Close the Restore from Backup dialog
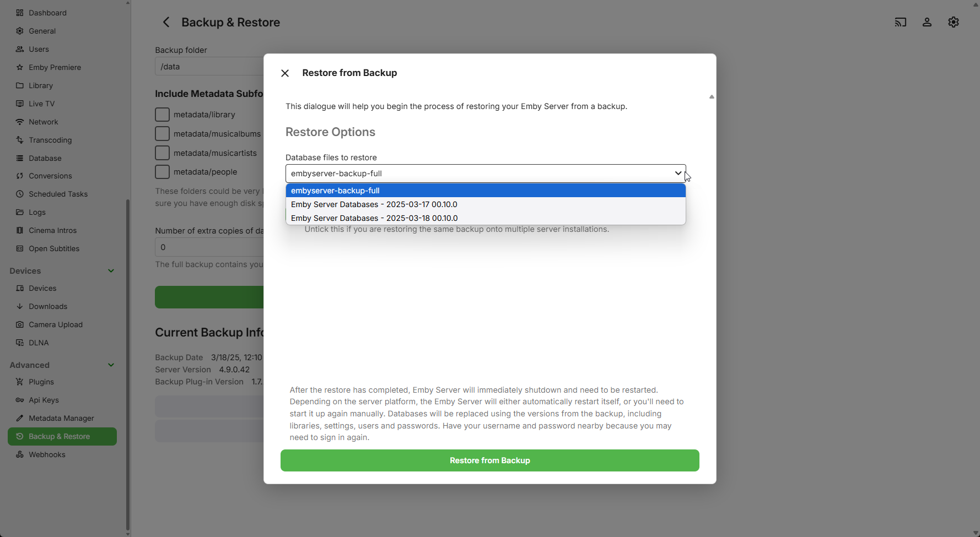The width and height of the screenshot is (980, 537). click(285, 73)
